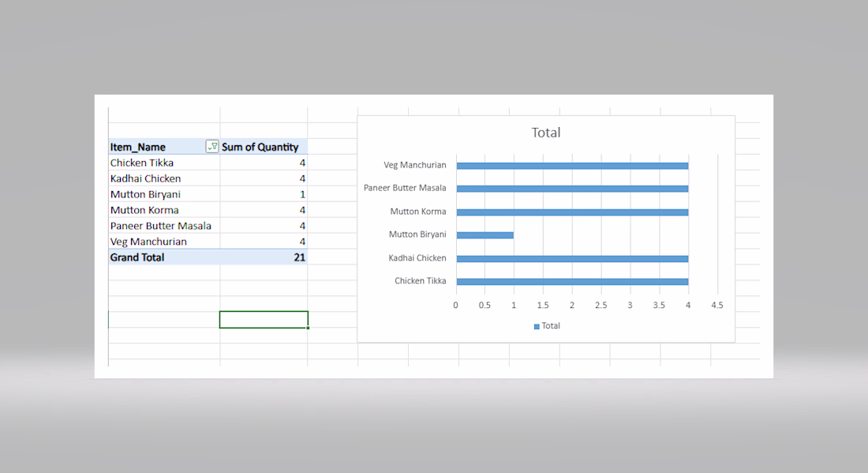Select the Mutton Biryani row label
Image resolution: width=868 pixels, height=473 pixels.
[146, 194]
